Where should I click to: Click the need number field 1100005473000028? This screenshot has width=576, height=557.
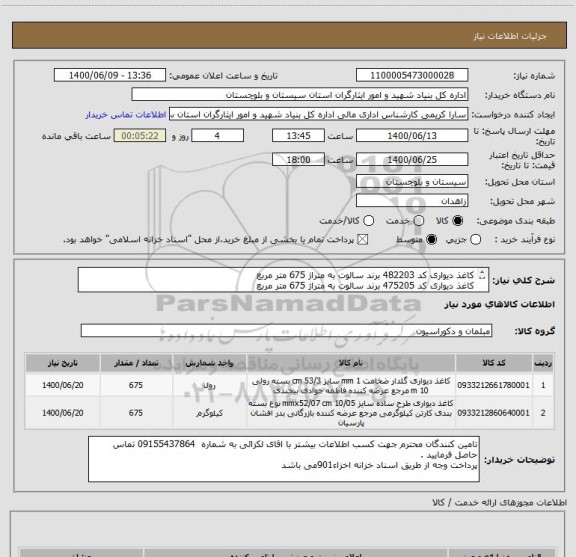[x=412, y=75]
